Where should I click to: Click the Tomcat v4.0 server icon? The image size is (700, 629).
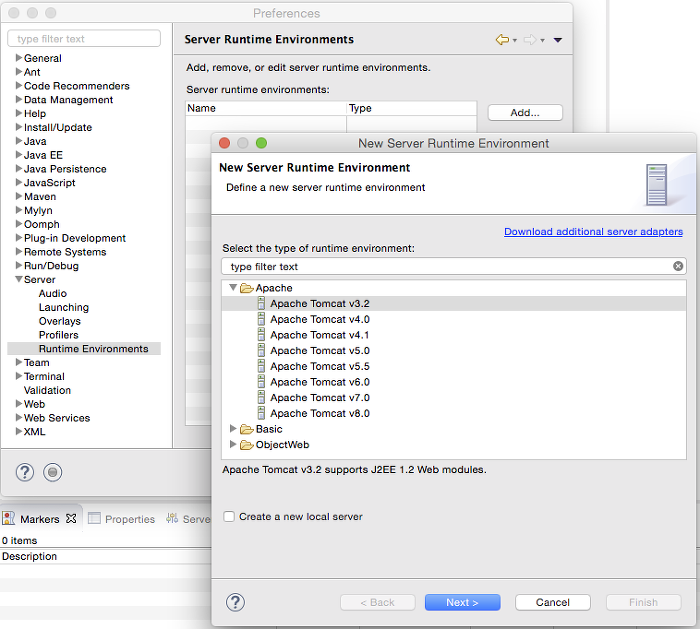pos(261,319)
